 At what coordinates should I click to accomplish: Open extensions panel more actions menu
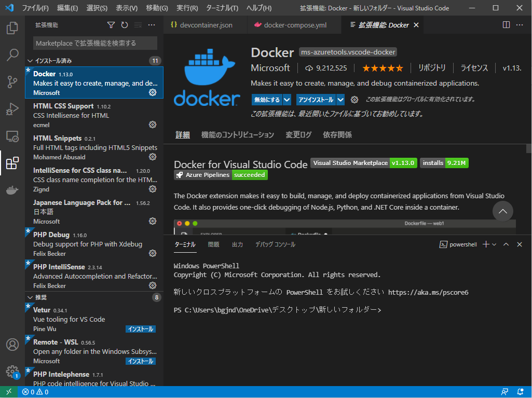click(x=152, y=25)
